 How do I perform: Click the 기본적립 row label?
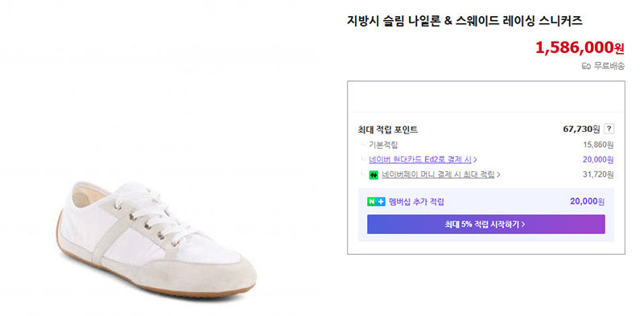(383, 145)
